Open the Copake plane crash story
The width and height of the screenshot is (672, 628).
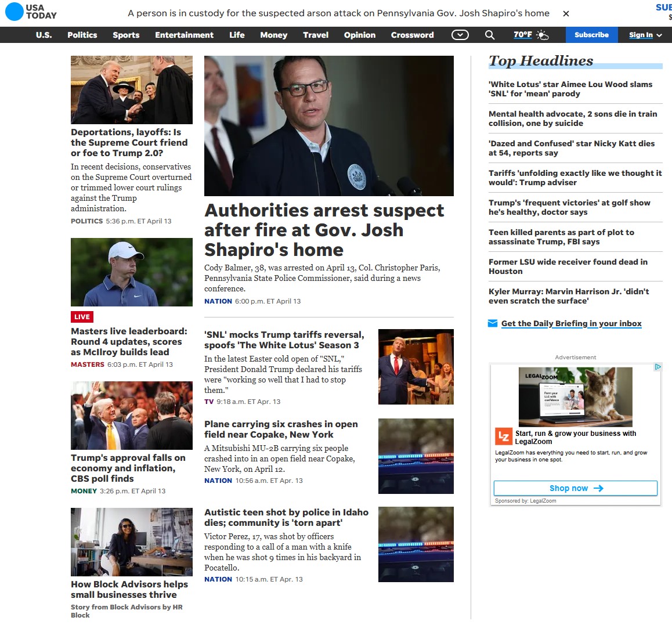coord(281,429)
